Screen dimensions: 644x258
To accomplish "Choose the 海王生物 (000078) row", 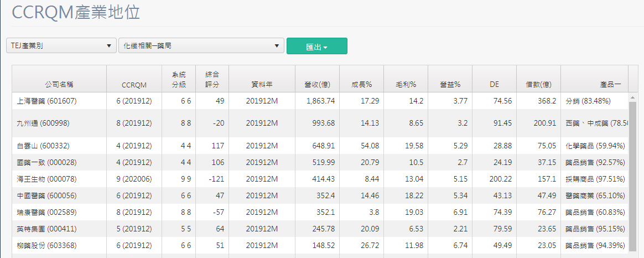I will coord(47,179).
